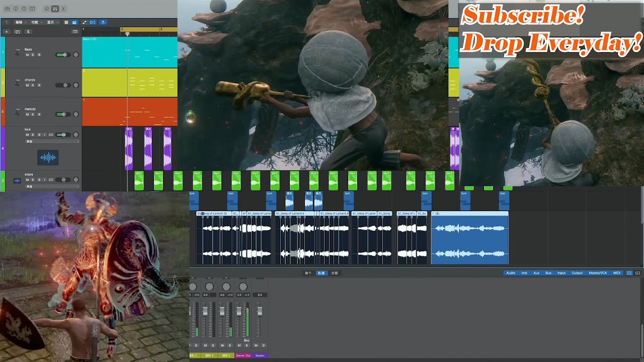Click the playhead marker in ruler
The width and height of the screenshot is (644, 362).
point(127,34)
